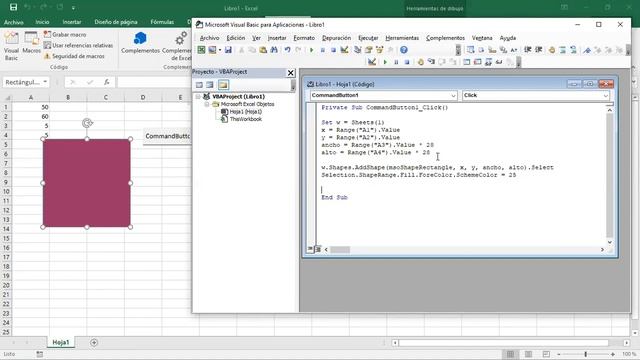
Task: Open Excel Name Box dropdown
Action: click(x=45, y=82)
